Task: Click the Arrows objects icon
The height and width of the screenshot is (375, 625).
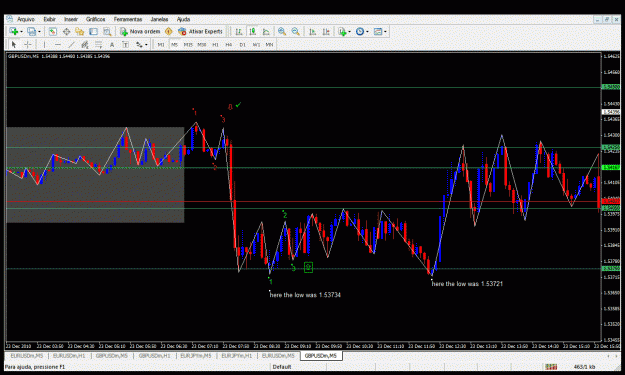Action: click(139, 45)
